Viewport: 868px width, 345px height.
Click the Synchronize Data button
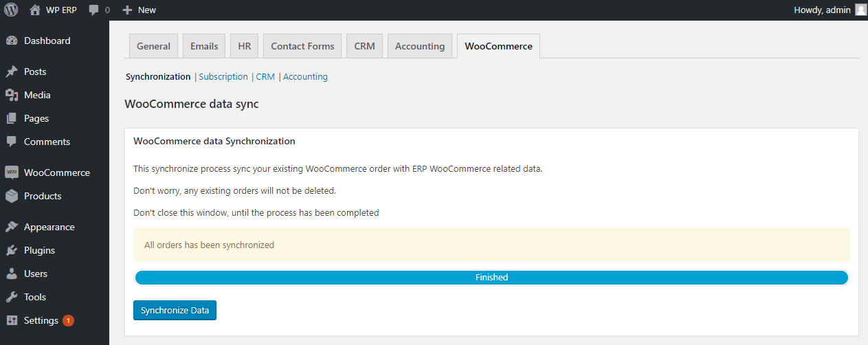pyautogui.click(x=175, y=310)
